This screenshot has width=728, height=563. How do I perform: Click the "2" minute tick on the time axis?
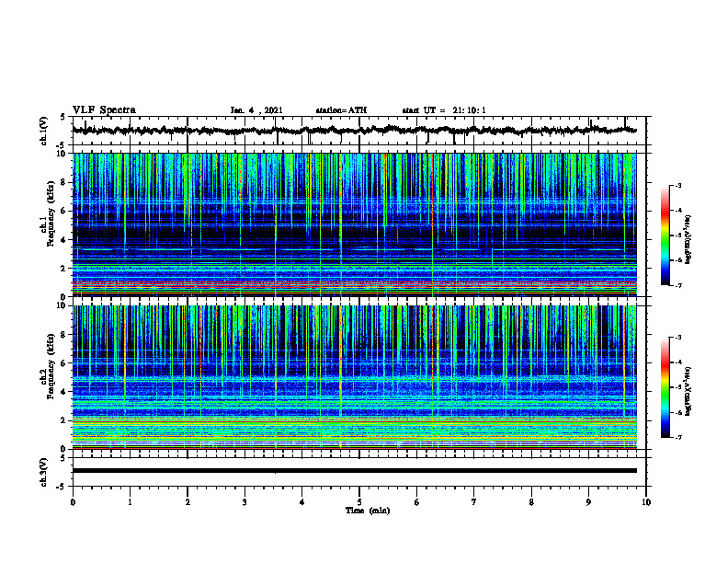(188, 502)
